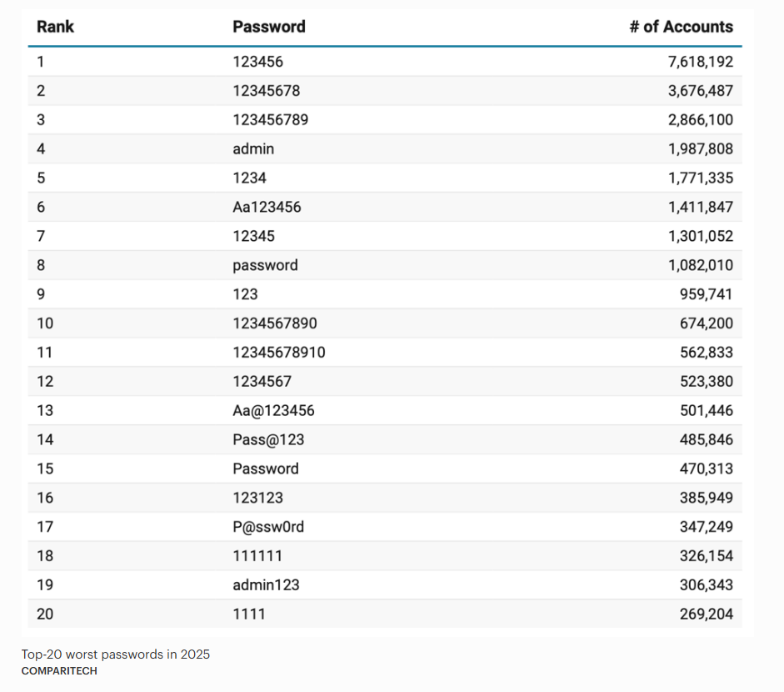The width and height of the screenshot is (784, 692).
Task: Select the account count 1,987,808
Action: [x=700, y=149]
